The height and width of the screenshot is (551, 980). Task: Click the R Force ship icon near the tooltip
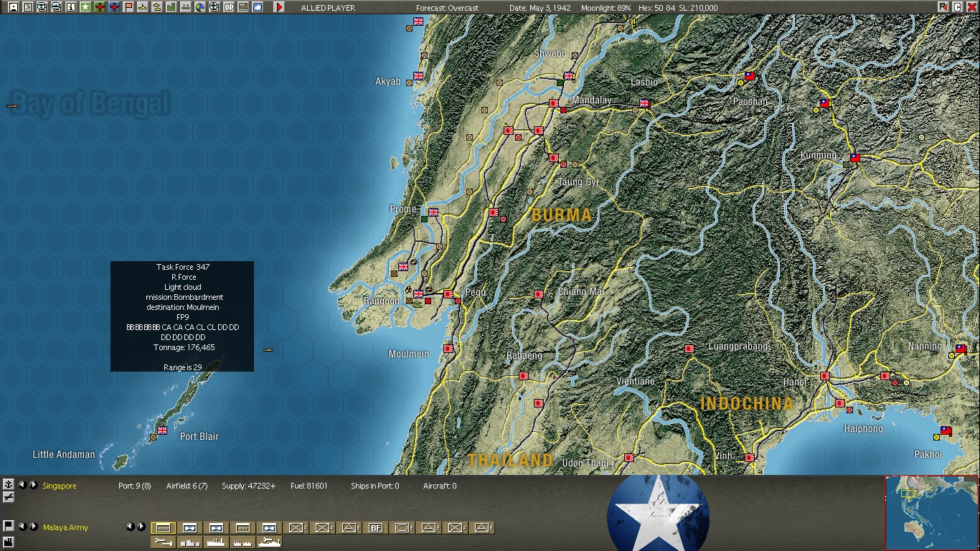tap(269, 350)
